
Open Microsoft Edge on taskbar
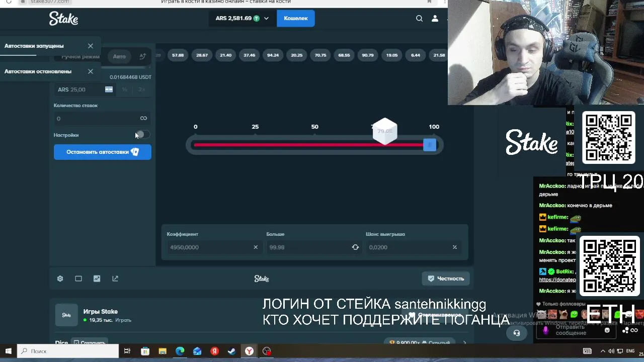(x=180, y=351)
